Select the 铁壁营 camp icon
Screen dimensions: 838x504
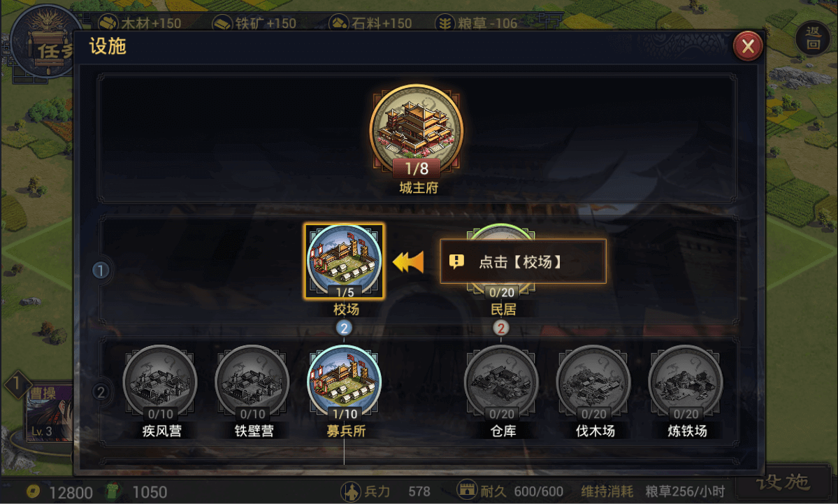(x=252, y=382)
